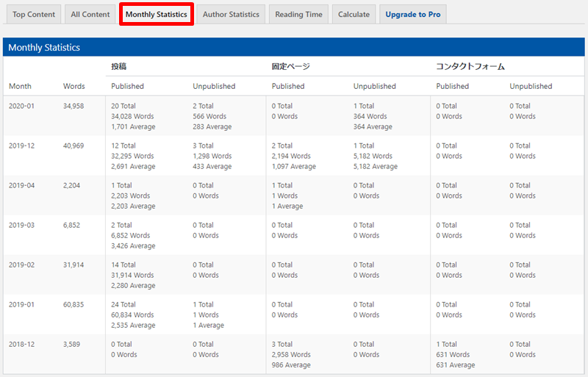Click the 2019-04 month cell

(x=21, y=185)
